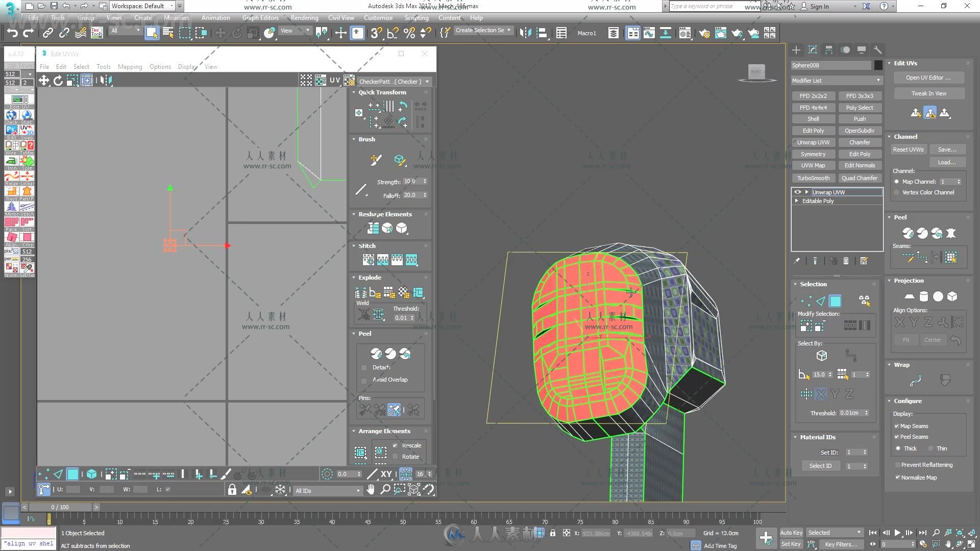Viewport: 980px width, 551px height.
Task: Toggle the Rescale checkbox
Action: coord(395,445)
